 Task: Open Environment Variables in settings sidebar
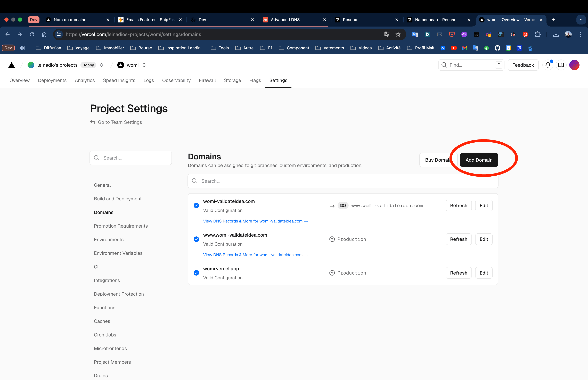(x=118, y=253)
